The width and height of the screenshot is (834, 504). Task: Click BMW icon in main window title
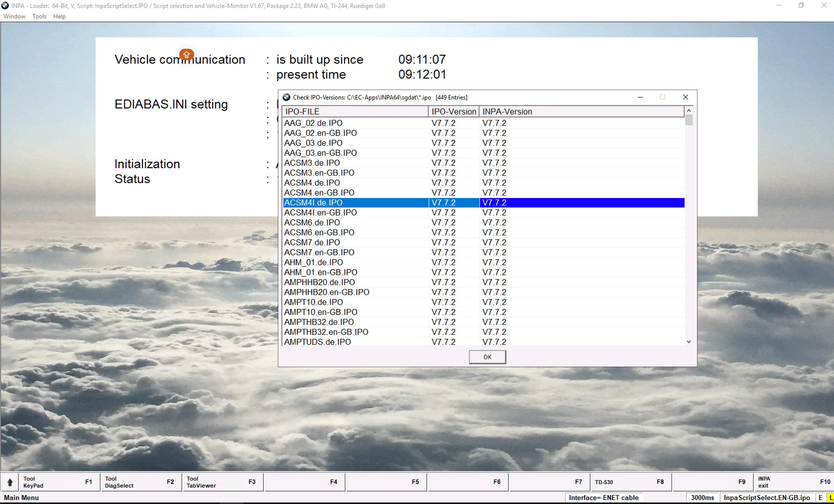[x=5, y=5]
